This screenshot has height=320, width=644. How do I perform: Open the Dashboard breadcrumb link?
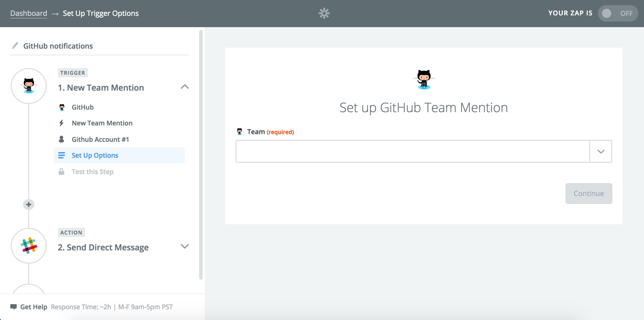pos(29,13)
